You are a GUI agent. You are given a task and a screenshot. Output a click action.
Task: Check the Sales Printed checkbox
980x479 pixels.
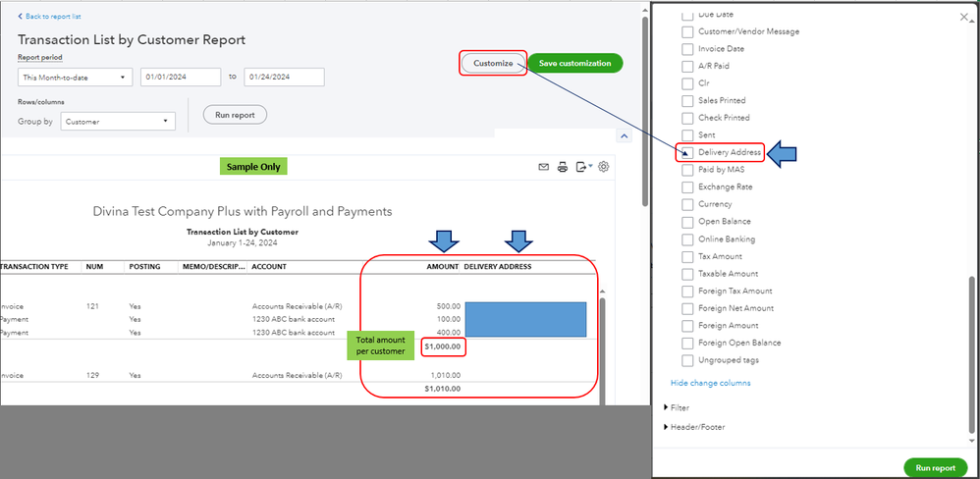(x=687, y=100)
